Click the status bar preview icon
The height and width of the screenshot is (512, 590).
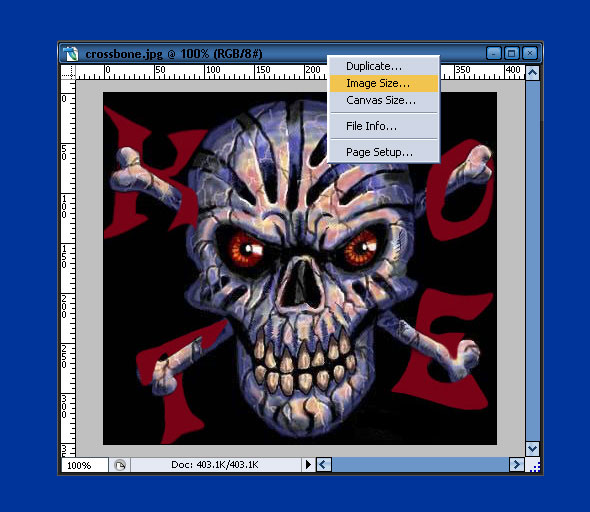[x=120, y=465]
